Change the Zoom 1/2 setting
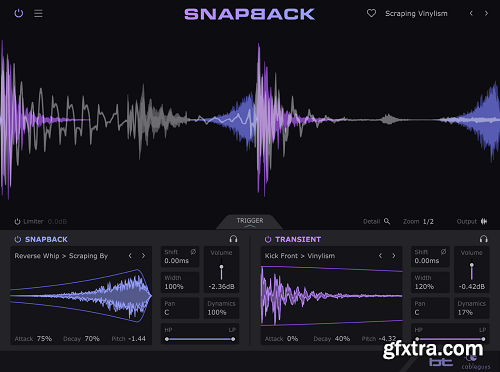Screen dimensions: 500x372 point(428,222)
